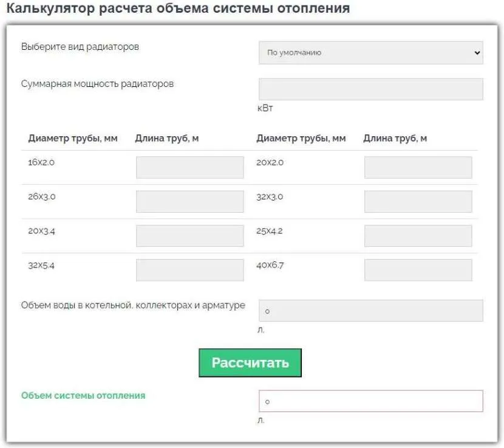
Task: Click the 'Объем воды в котельной' label
Action: pos(133,305)
